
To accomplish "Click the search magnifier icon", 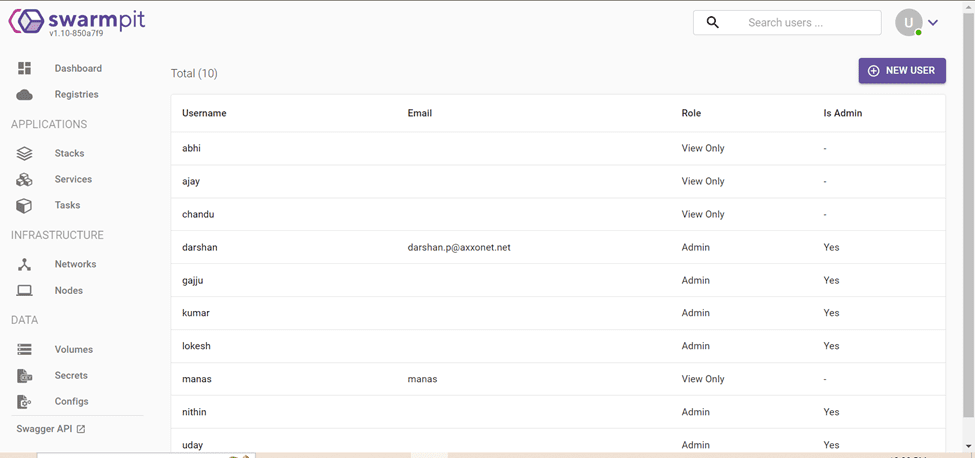I will [x=712, y=22].
